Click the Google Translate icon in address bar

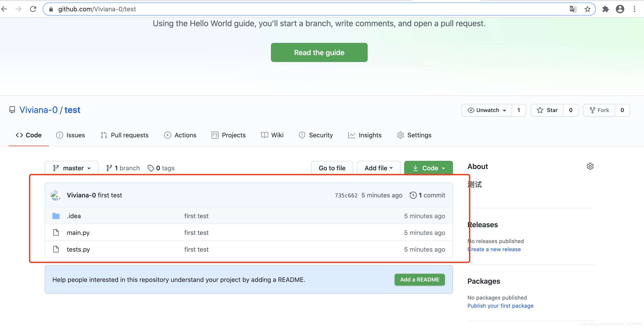(573, 9)
